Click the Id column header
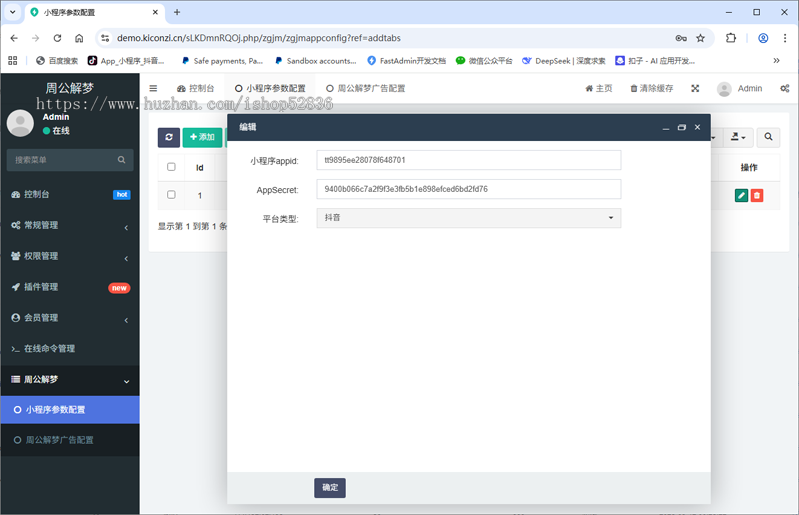The width and height of the screenshot is (799, 515). [x=200, y=168]
